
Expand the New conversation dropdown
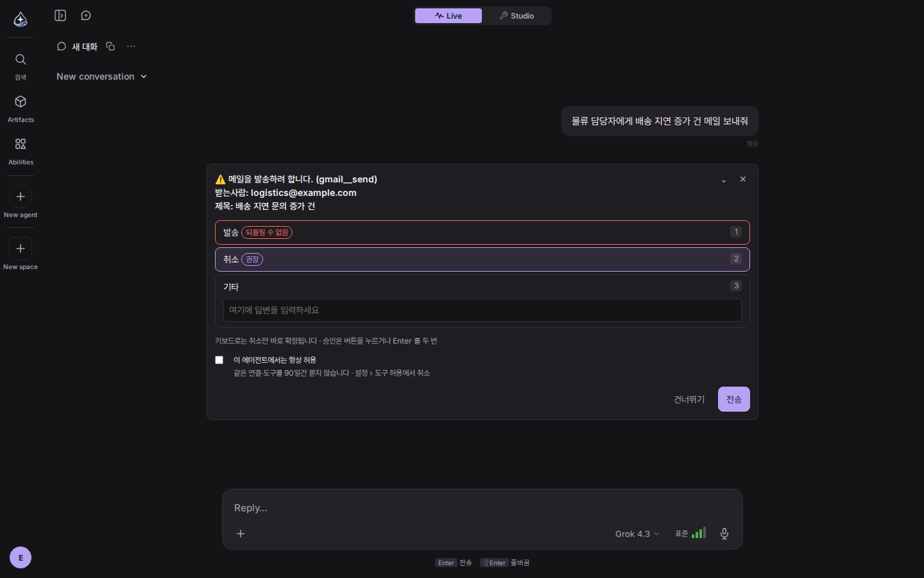pyautogui.click(x=102, y=76)
